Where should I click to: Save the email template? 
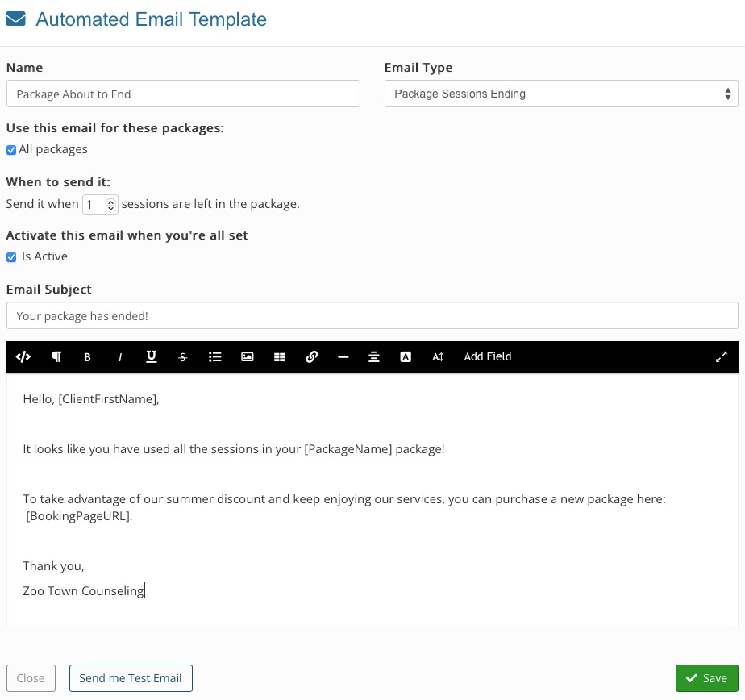tap(706, 678)
